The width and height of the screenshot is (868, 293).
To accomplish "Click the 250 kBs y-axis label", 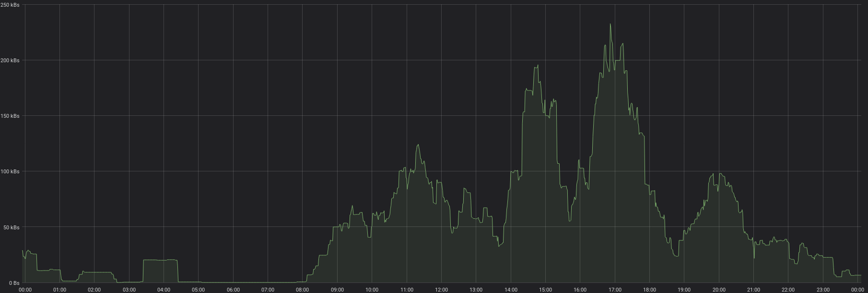I will (x=10, y=5).
